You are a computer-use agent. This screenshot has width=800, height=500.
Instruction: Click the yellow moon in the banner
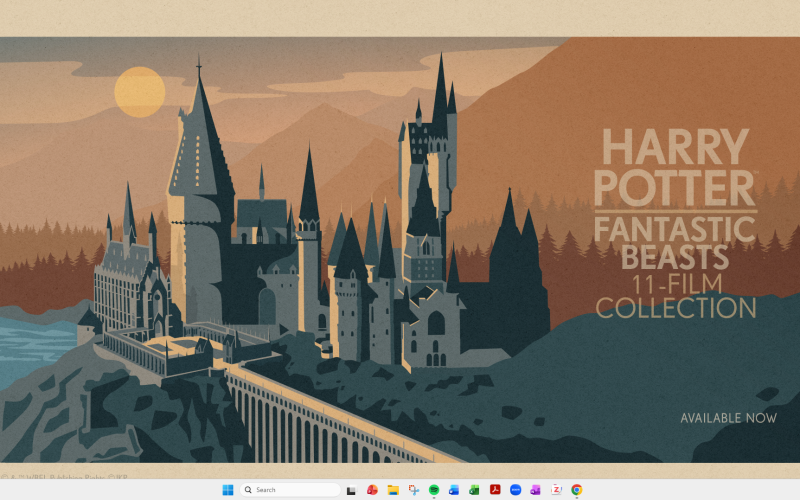(x=140, y=92)
